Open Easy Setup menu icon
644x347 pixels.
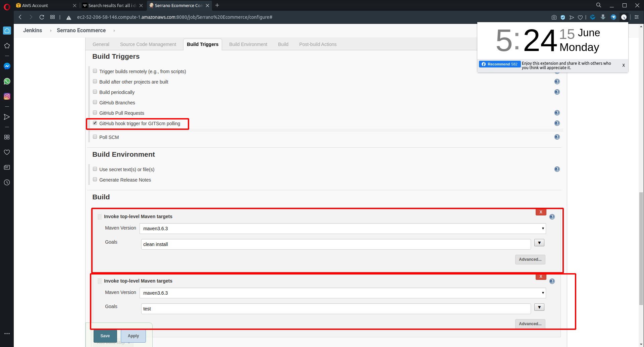pos(637,17)
